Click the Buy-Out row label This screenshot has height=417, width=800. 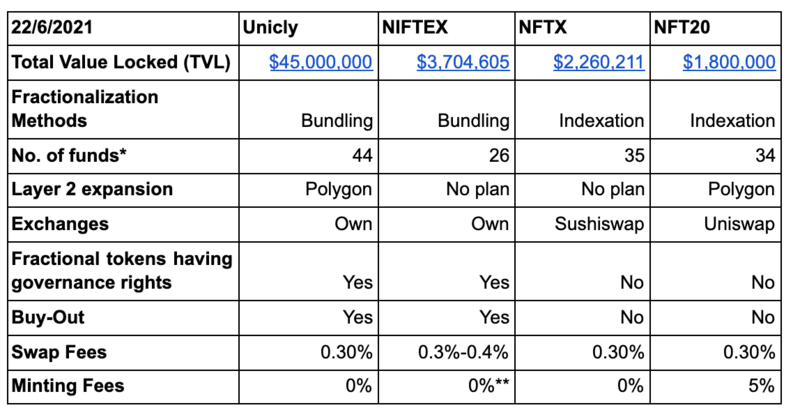click(x=48, y=317)
